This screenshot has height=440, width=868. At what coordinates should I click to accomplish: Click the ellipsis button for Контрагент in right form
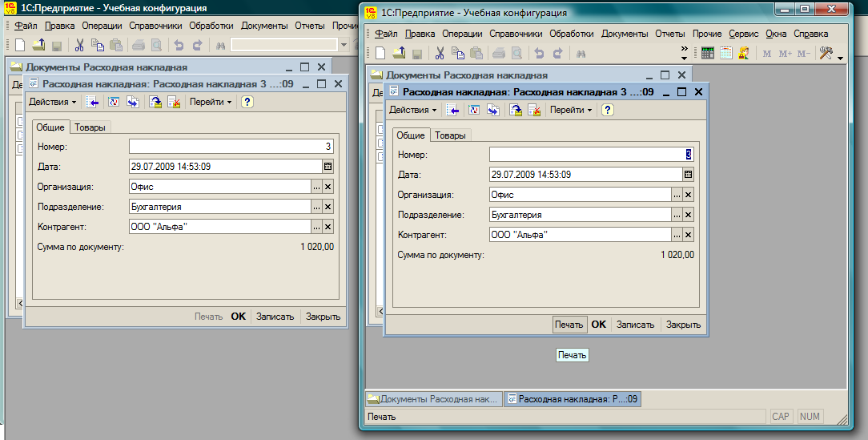pyautogui.click(x=677, y=235)
